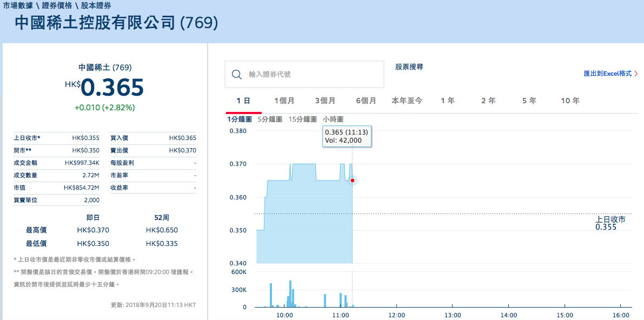Open 證券價格 breadcrumb link
Screen dimensions: 644x320
pos(56,5)
